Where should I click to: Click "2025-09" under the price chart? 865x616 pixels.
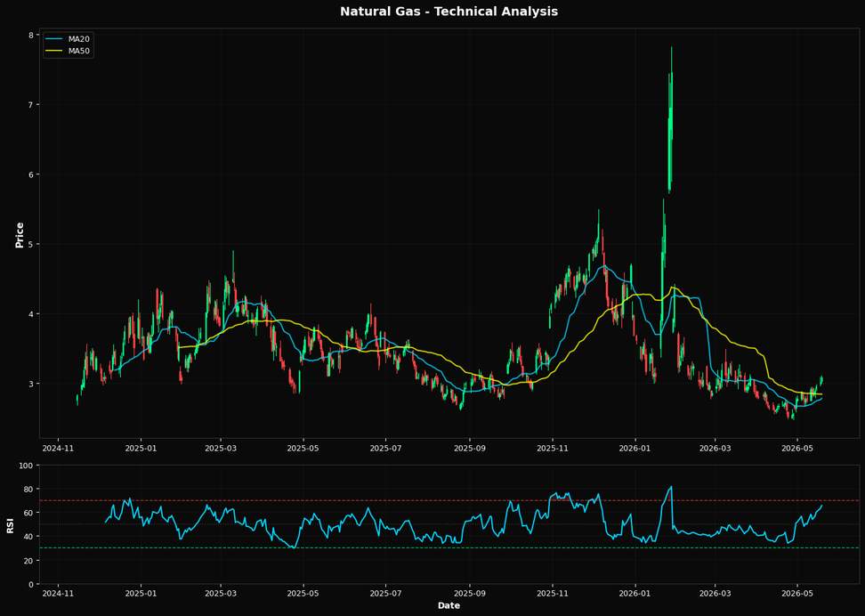[x=470, y=449]
